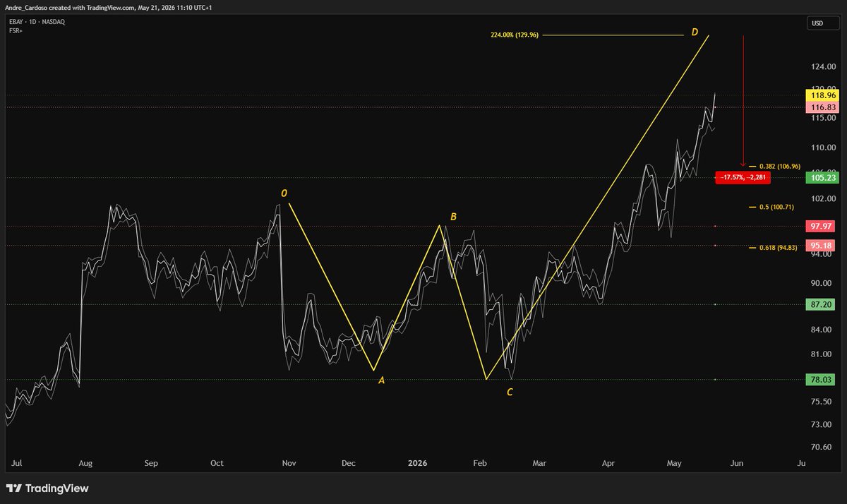This screenshot has width=847, height=504.
Task: Click the 124.00 price axis value
Action: 822,68
